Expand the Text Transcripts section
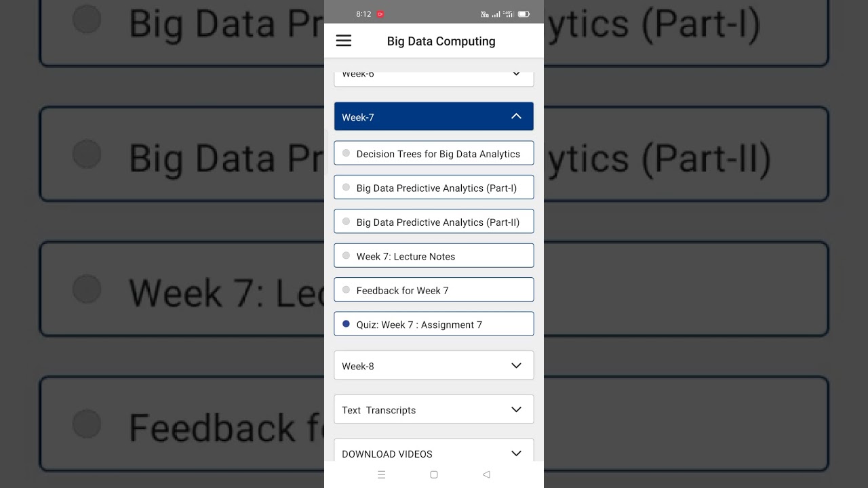Image resolution: width=868 pixels, height=488 pixels. click(x=434, y=409)
